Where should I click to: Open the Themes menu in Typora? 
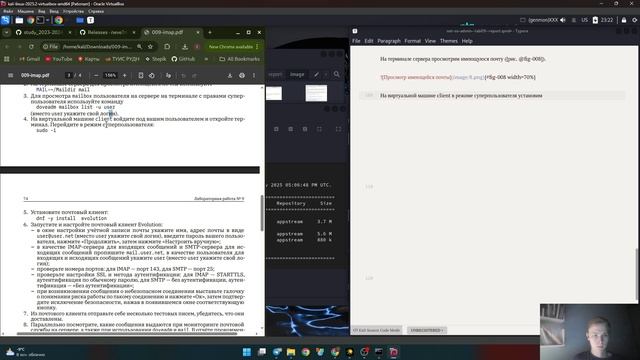[449, 41]
